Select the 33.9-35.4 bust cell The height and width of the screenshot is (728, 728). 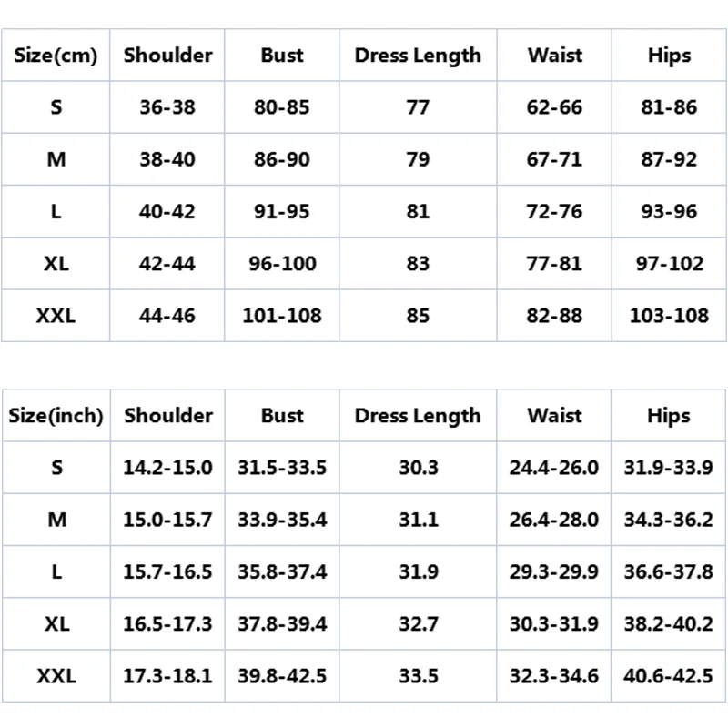[x=282, y=520]
